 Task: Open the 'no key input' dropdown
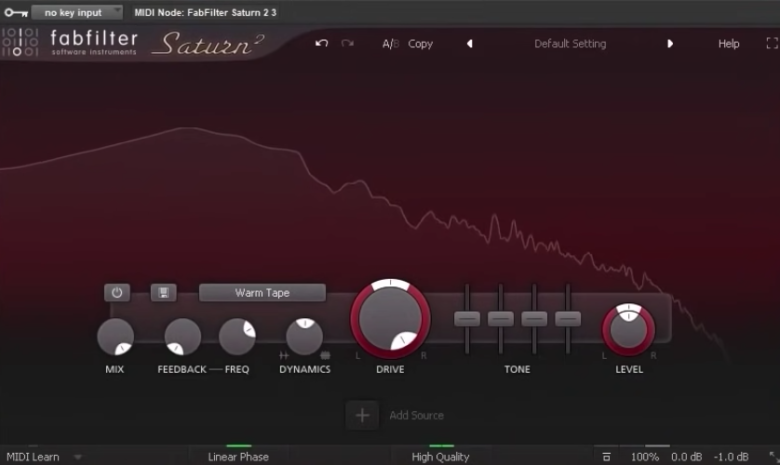(x=77, y=12)
